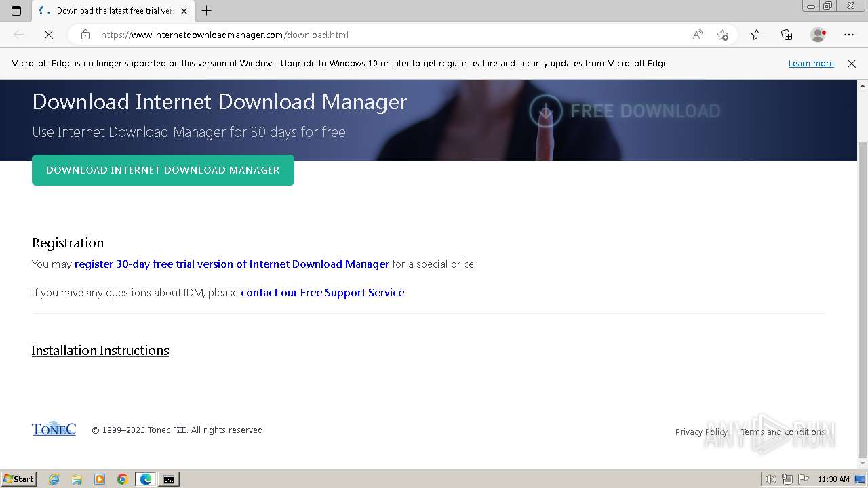View site information lock icon
Screen dimensions: 868x488
[x=85, y=35]
